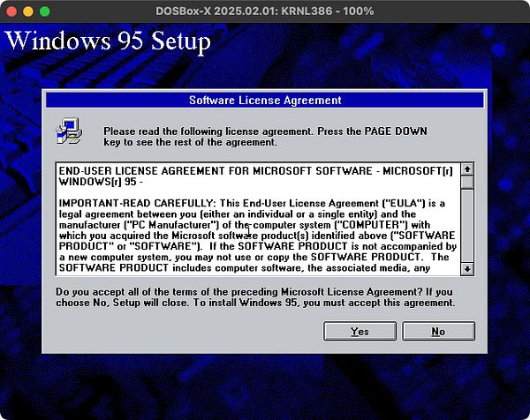Click the 'a new computer system, you may not' line
Image resolution: width=530 pixels, height=420 pixels.
tap(254, 258)
